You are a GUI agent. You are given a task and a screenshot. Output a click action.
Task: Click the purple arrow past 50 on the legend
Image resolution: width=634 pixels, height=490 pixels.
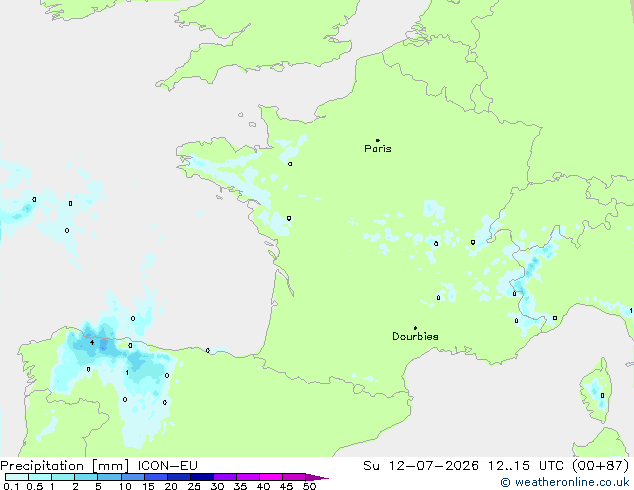click(x=317, y=477)
